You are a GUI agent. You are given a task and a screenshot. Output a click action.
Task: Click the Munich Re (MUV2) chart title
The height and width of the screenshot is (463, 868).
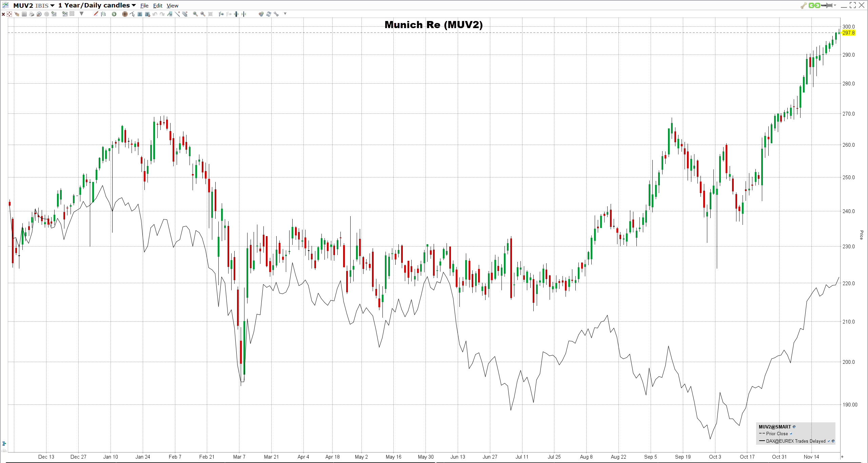(434, 25)
